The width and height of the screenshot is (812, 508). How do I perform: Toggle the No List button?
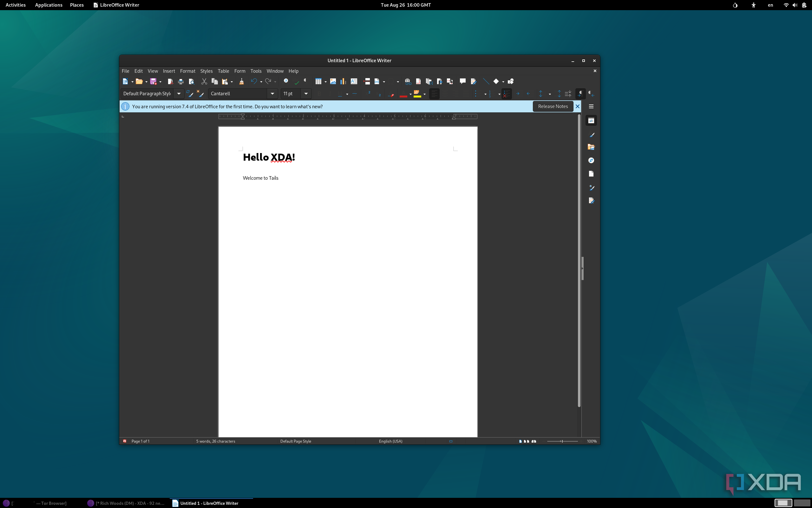pos(506,94)
